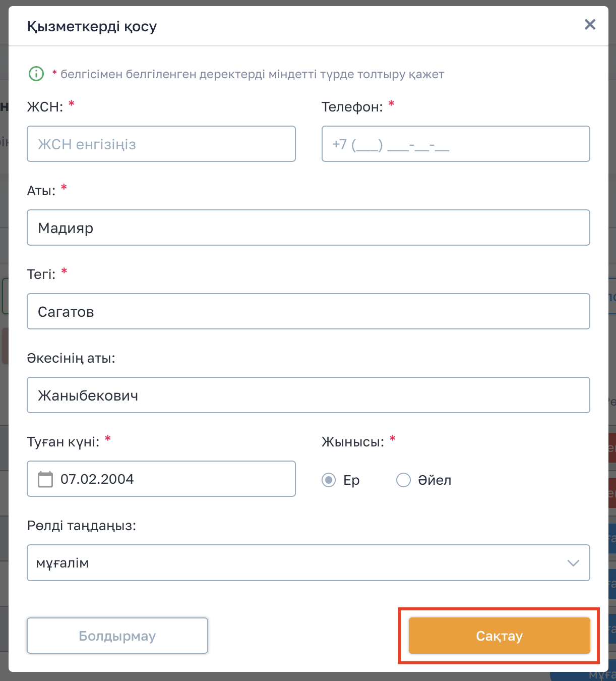Click the Жаныбекович patronymic field

309,395
